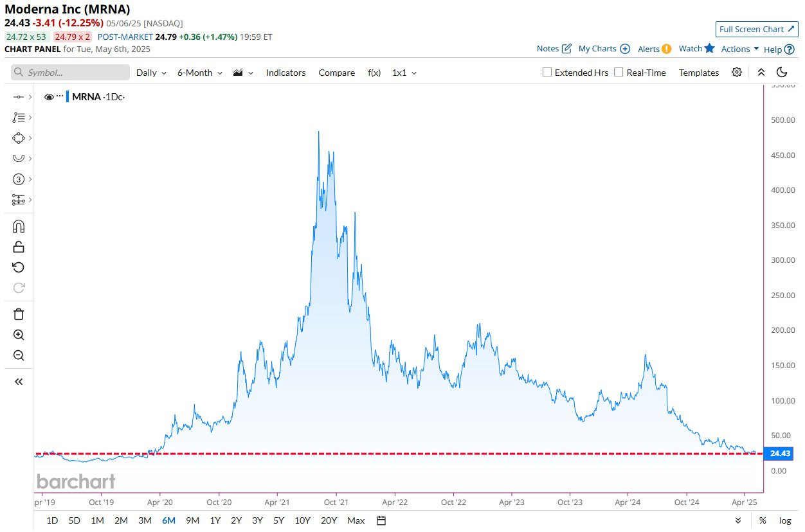This screenshot has height=532, width=805.
Task: Open the circled 3 wave-count tool
Action: point(19,179)
